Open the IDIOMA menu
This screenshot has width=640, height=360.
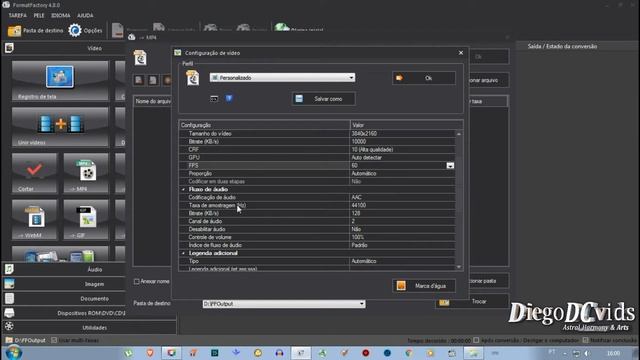pyautogui.click(x=60, y=15)
